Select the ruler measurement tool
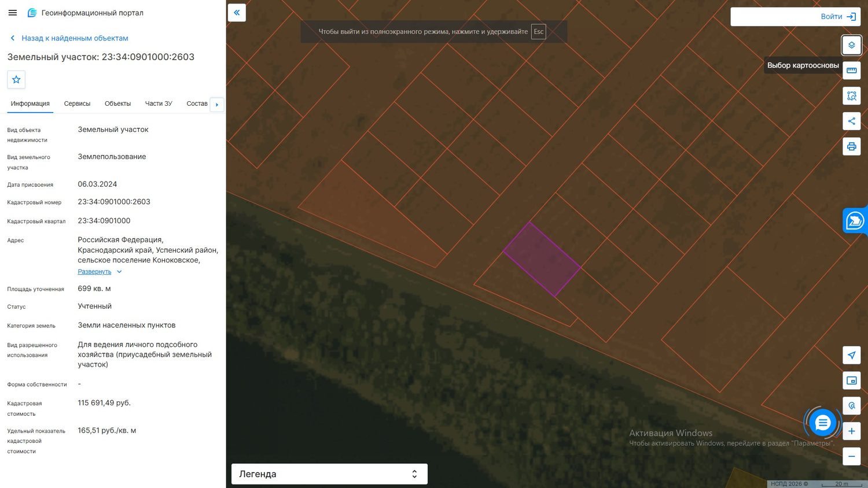The width and height of the screenshot is (868, 488). [851, 71]
